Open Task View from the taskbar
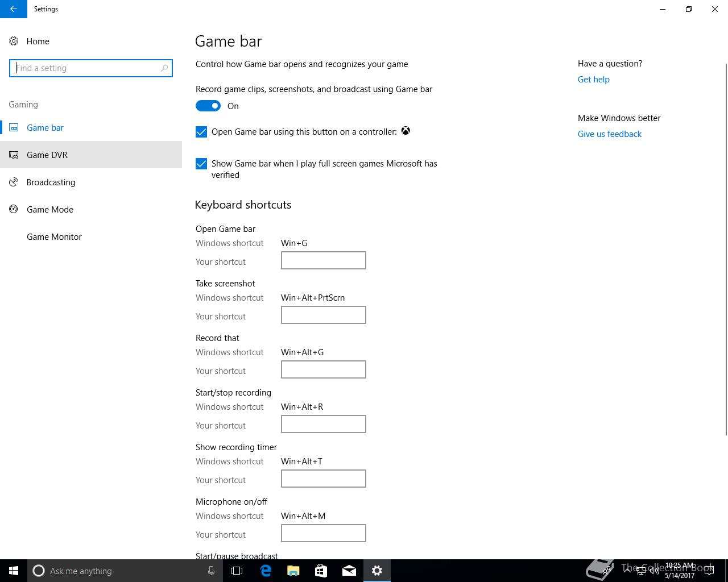728x582 pixels. click(237, 571)
